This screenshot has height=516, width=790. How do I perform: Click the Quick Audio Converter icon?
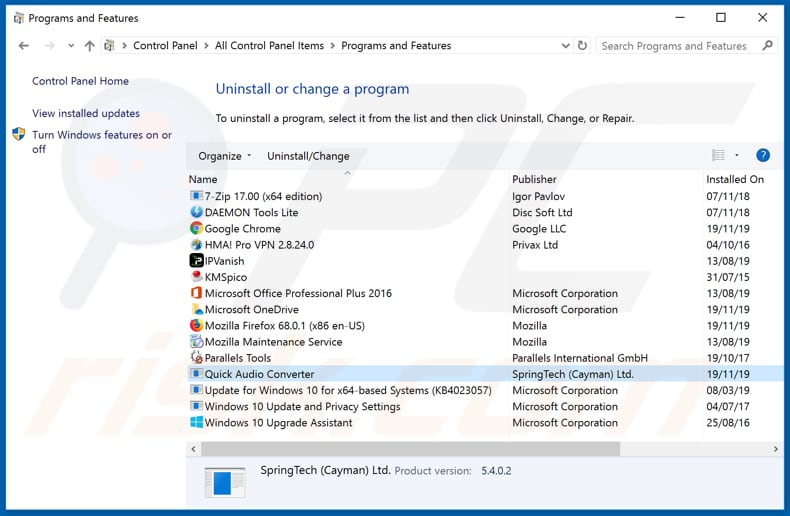click(196, 373)
